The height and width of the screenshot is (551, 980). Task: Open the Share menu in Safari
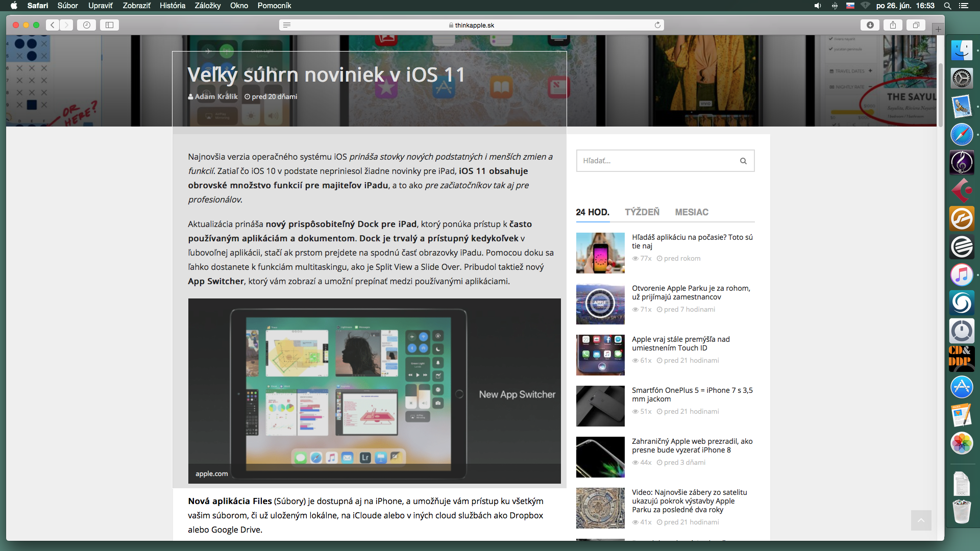[x=893, y=25]
